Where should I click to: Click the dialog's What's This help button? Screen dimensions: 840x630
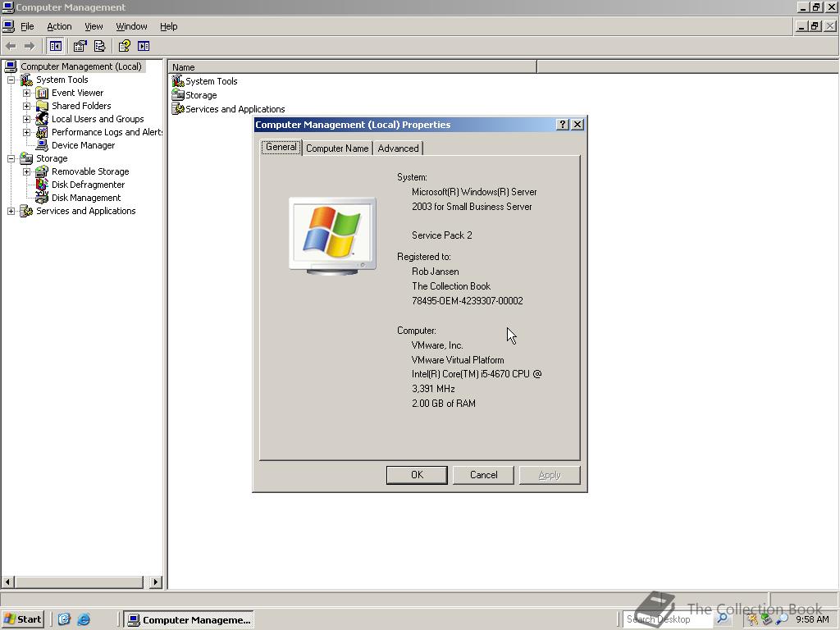[563, 125]
